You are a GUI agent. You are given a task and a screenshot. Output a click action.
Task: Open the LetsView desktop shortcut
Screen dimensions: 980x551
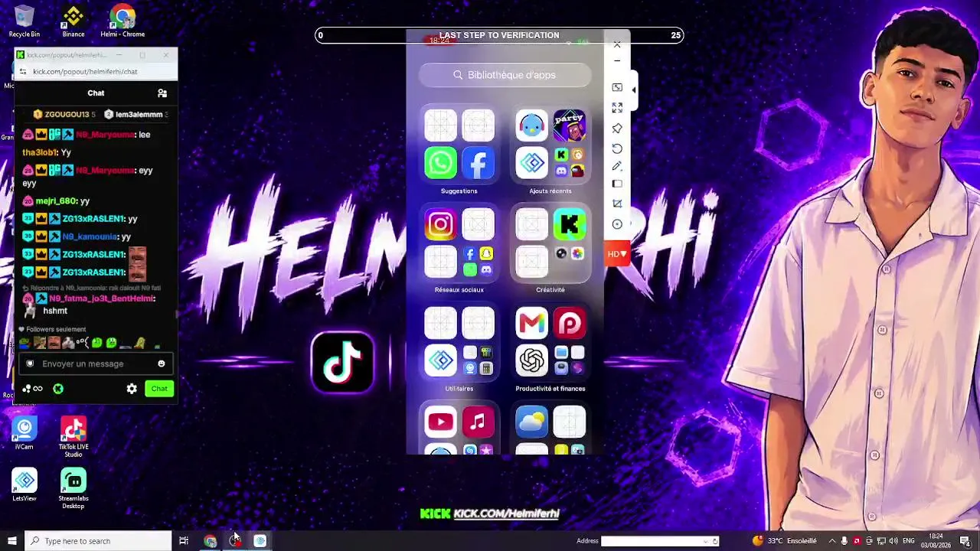click(x=24, y=484)
